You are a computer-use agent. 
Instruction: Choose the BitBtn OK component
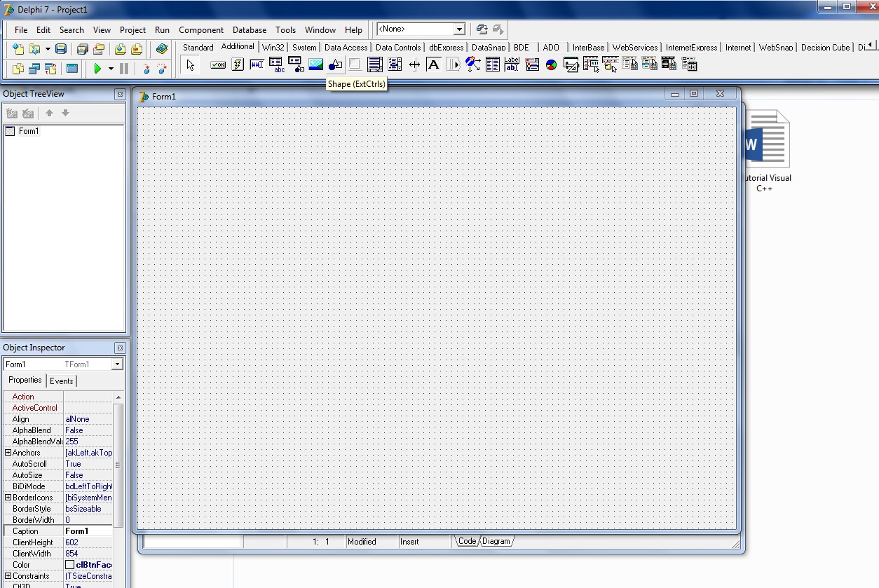coord(218,64)
